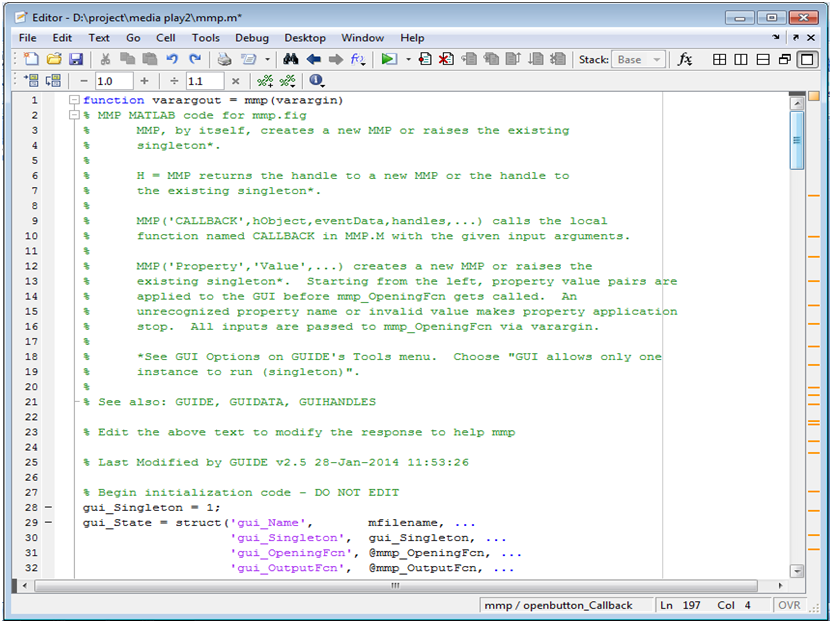Open the Stack Base dropdown

pos(638,59)
